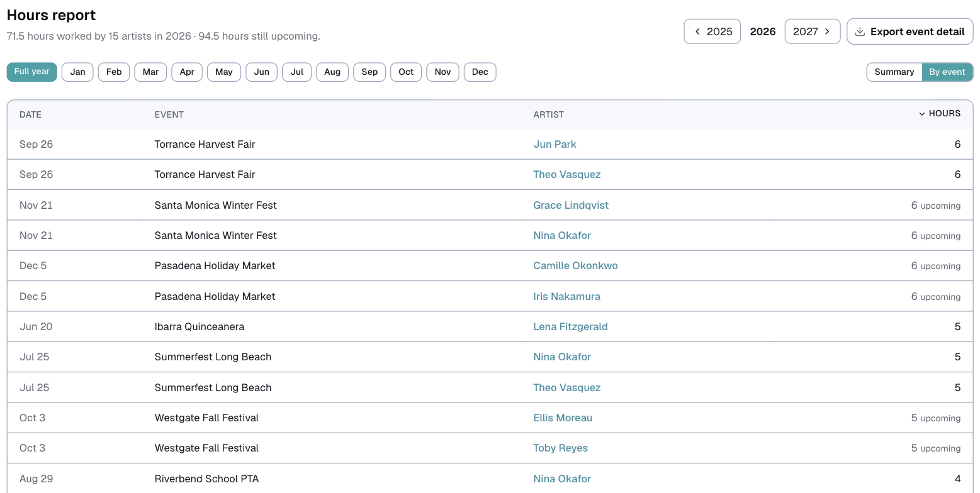Open Nina Okafor link for Summerfest Long Beach
The width and height of the screenshot is (980, 493).
tap(562, 357)
